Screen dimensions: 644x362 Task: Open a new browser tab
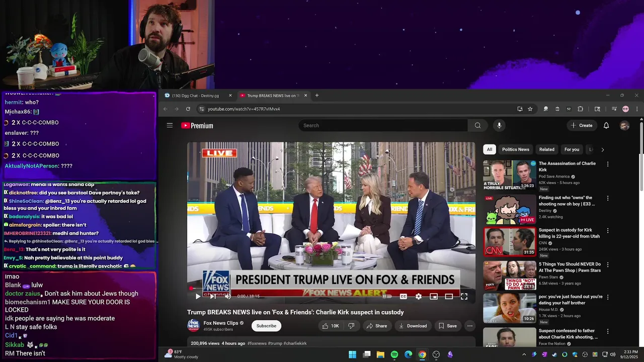[x=316, y=96]
